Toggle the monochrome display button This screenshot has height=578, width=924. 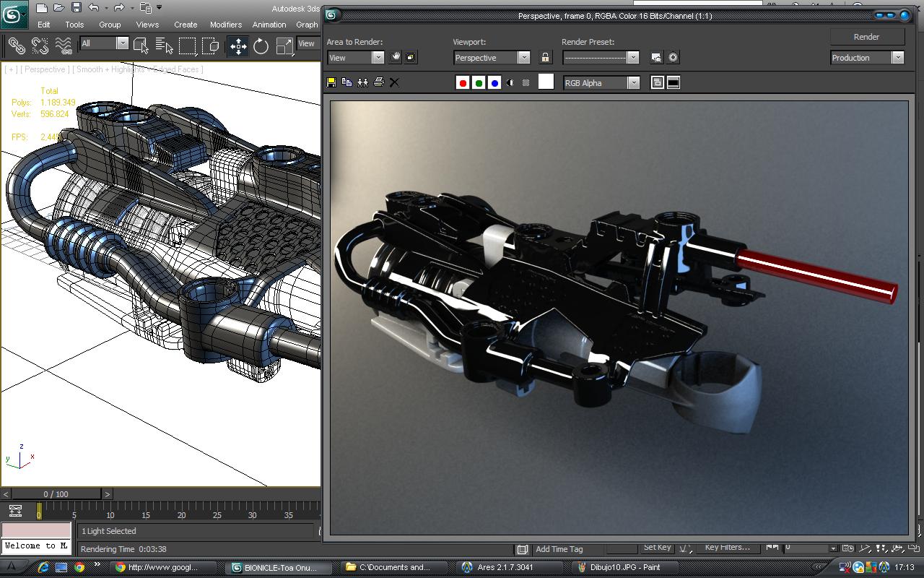pyautogui.click(x=526, y=83)
